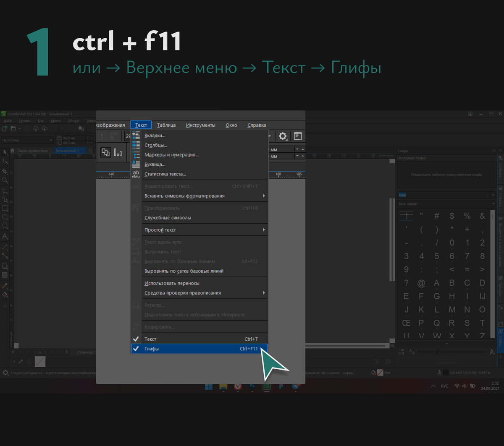Open the Окно menu

(x=231, y=125)
